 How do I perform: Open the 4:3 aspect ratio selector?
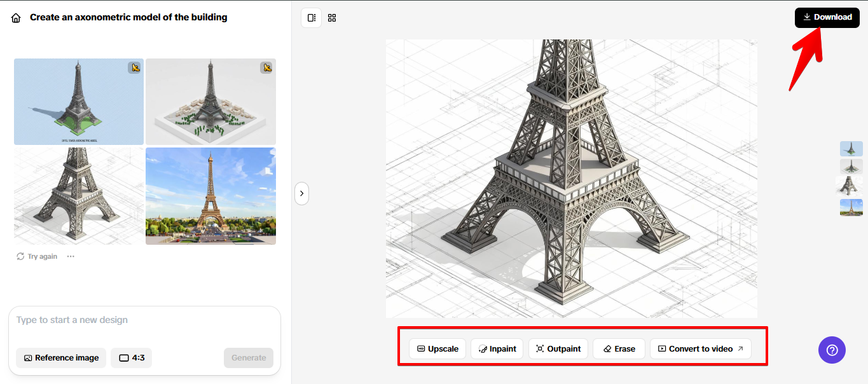pos(132,358)
